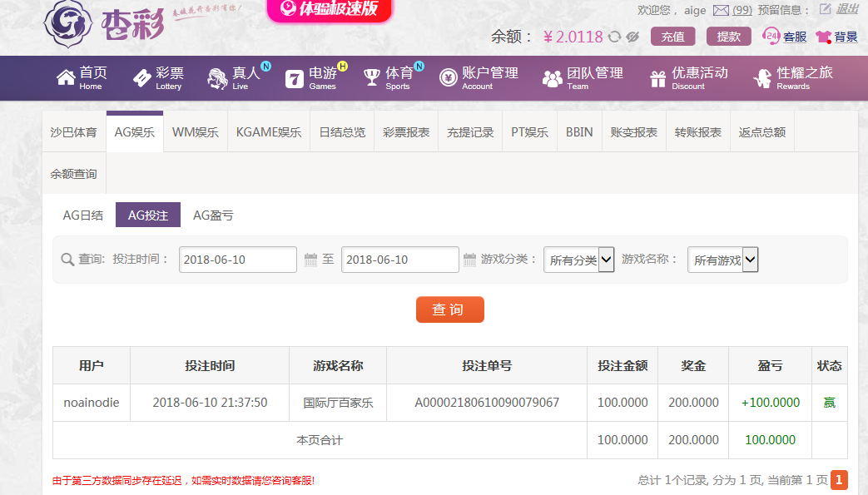Switch to the PT娱乐 tab
Viewport: 868px width, 495px height.
point(530,131)
